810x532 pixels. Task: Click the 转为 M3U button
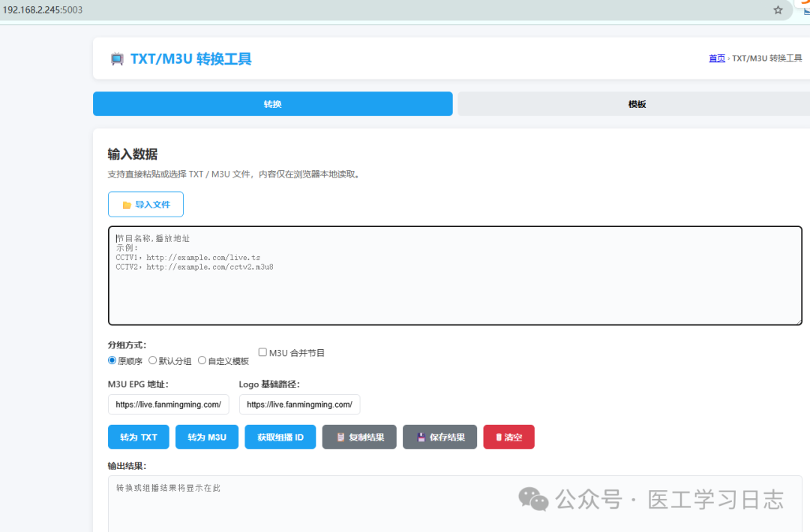(x=207, y=437)
